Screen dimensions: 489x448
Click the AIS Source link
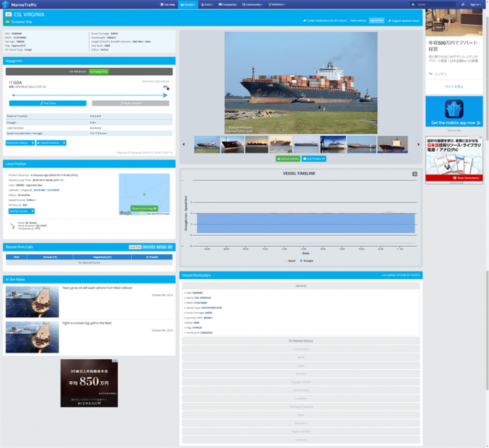[25, 205]
